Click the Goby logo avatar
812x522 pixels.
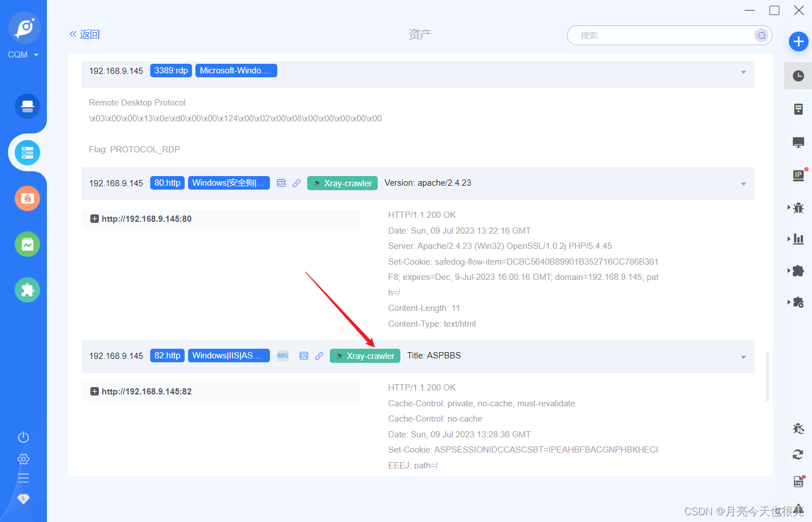pyautogui.click(x=24, y=28)
